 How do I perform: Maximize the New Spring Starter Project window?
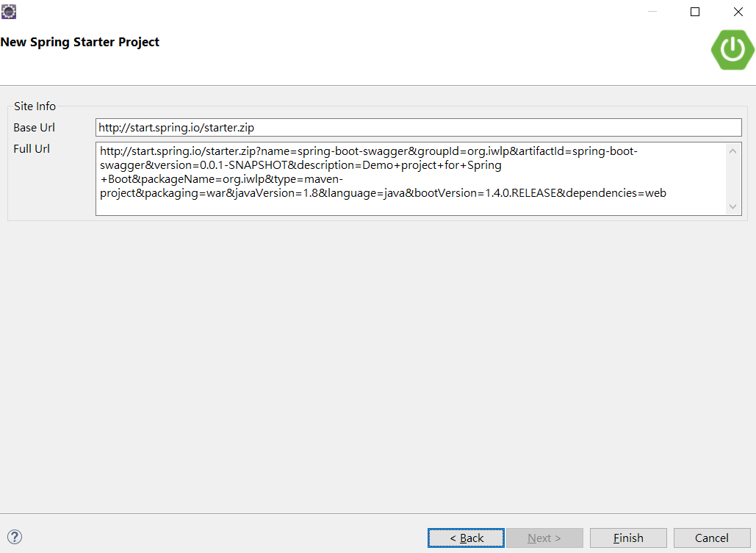(x=694, y=12)
